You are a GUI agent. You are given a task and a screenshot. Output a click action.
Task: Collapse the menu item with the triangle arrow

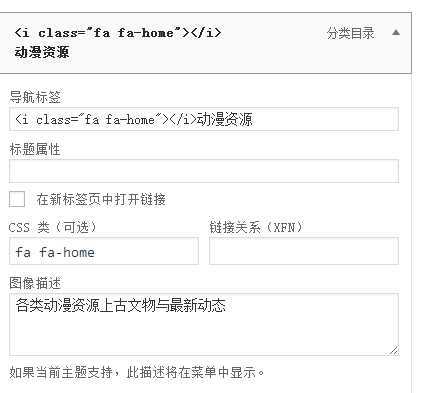pyautogui.click(x=396, y=33)
